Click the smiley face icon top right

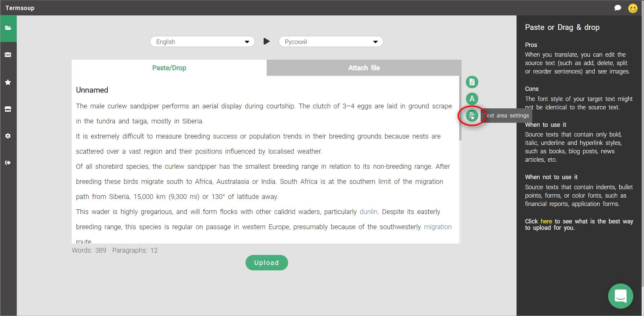pyautogui.click(x=633, y=8)
